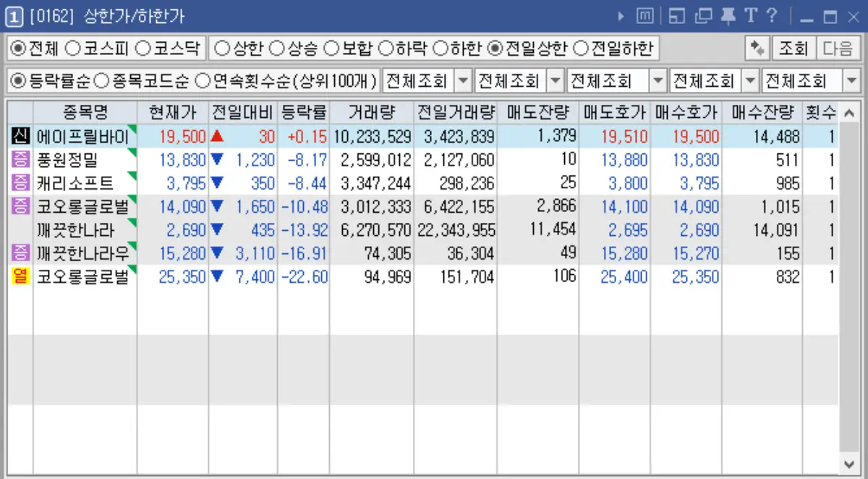868x479 pixels.
Task: Pin the window using the pushpin icon
Action: 727,14
